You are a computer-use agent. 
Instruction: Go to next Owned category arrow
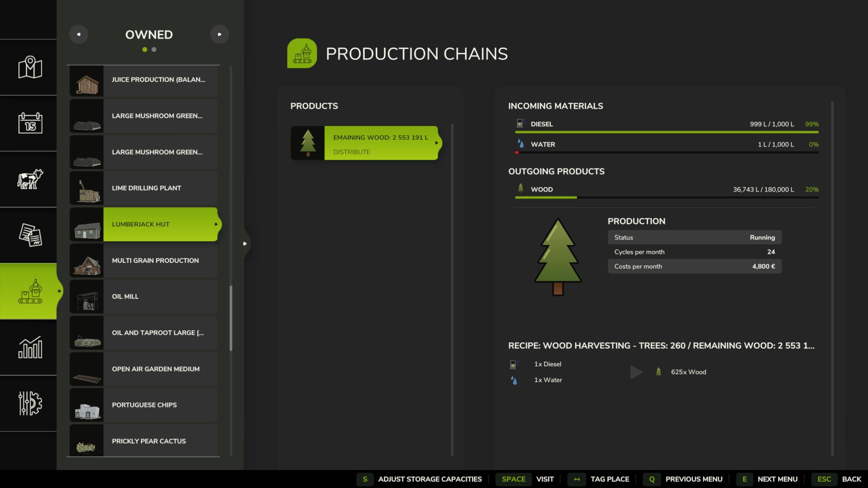(220, 34)
